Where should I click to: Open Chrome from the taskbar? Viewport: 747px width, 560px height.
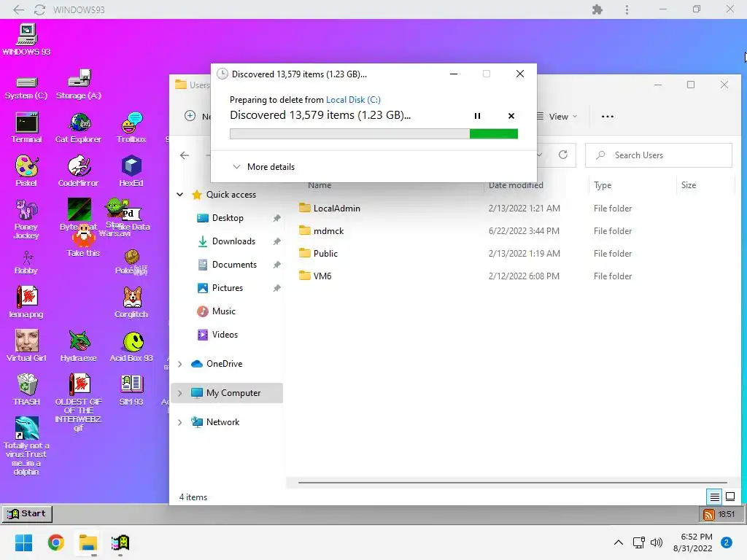(x=55, y=542)
